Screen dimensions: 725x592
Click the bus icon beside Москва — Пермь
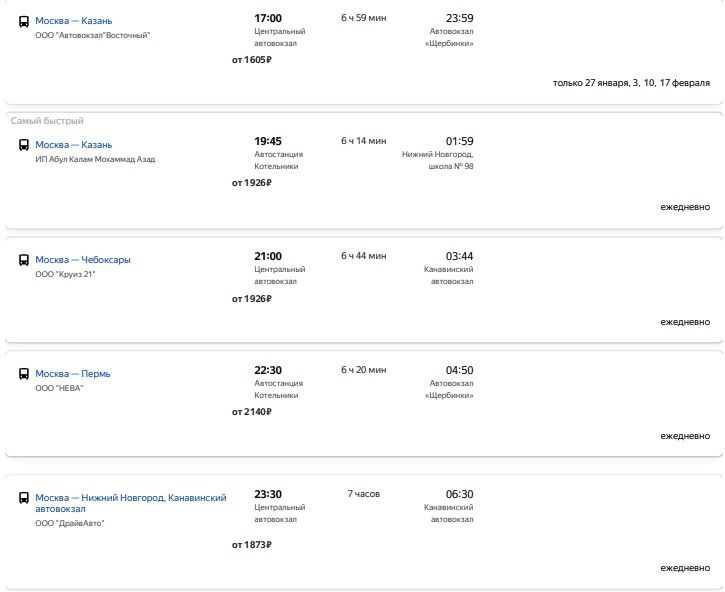(24, 374)
